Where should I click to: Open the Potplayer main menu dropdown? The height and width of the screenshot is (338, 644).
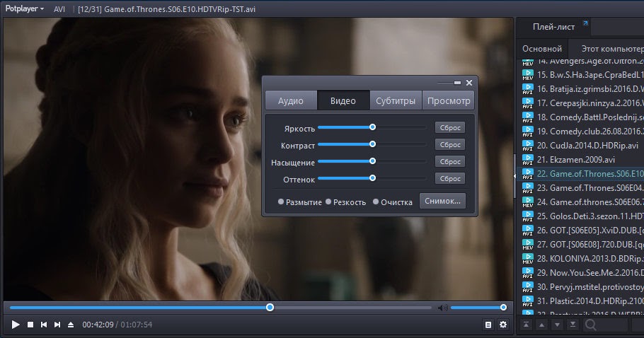point(24,8)
